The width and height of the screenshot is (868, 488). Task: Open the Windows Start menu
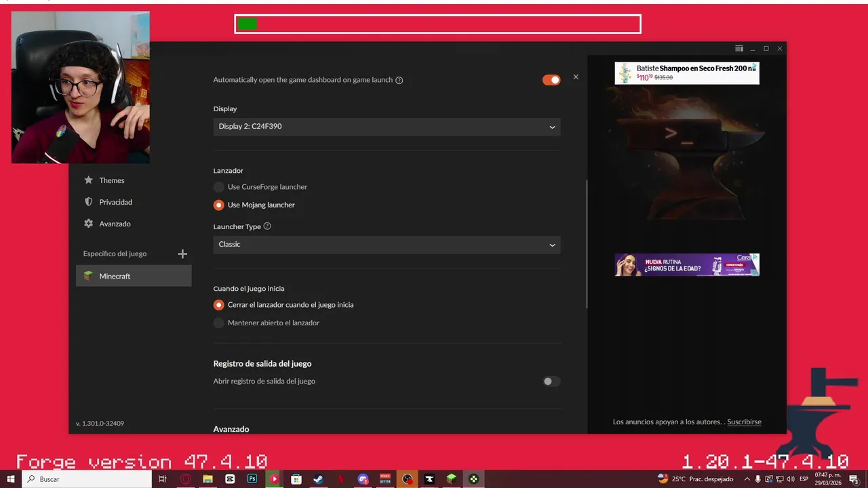point(11,479)
